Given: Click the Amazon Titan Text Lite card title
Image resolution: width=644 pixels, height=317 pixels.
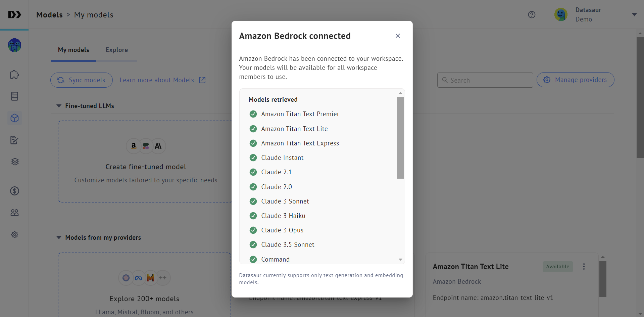Looking at the screenshot, I should pos(470,267).
